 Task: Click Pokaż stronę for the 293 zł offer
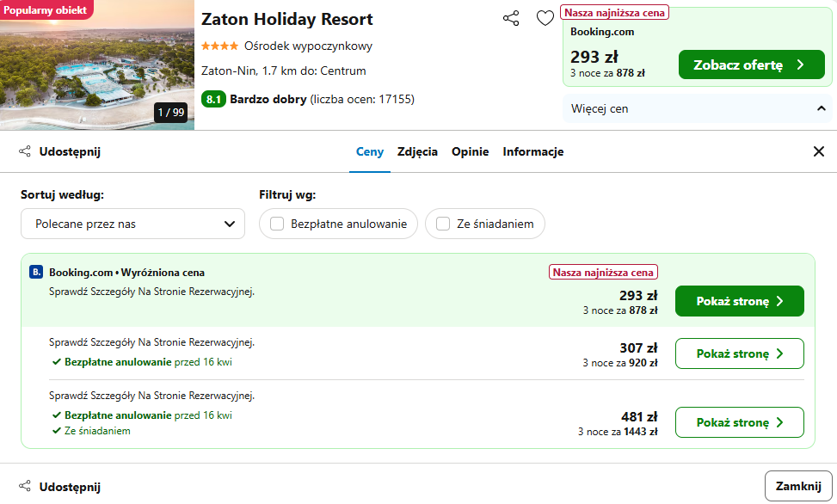click(739, 301)
